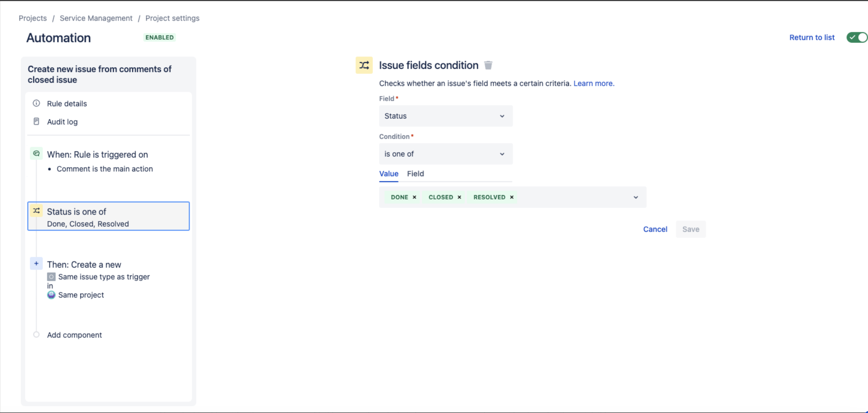The width and height of the screenshot is (868, 413).
Task: Click the shuffle icon on Status is one of
Action: tap(36, 211)
